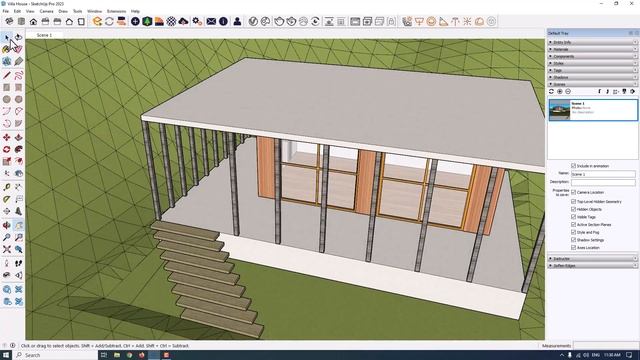Toggle Axes Location checkbox
This screenshot has width=640, height=360.
click(573, 247)
